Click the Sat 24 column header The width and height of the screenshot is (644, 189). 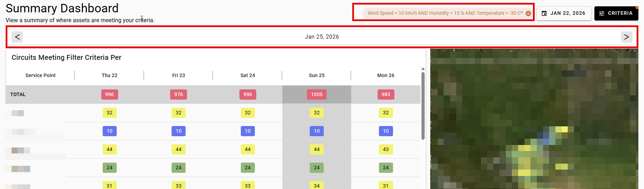tap(247, 75)
